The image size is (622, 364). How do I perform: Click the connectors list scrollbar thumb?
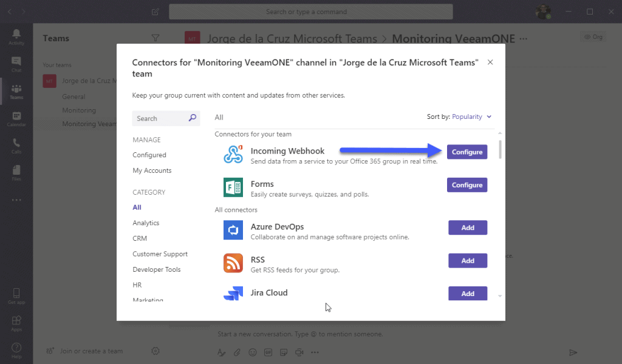pyautogui.click(x=500, y=149)
